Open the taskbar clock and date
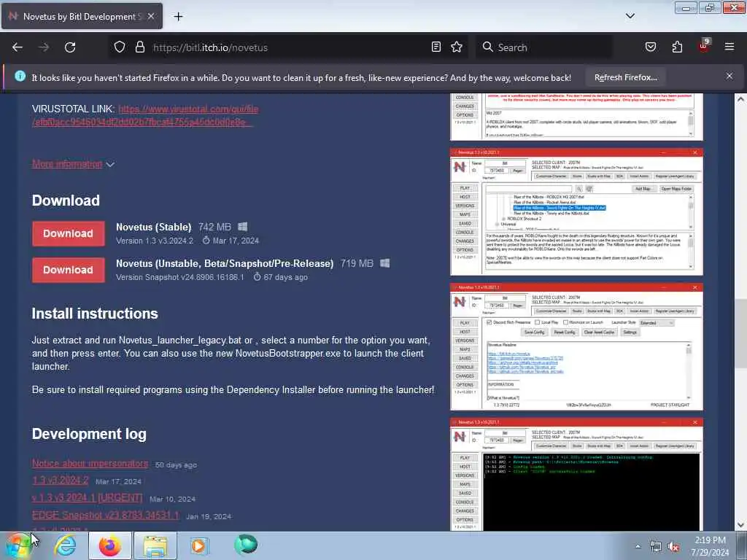This screenshot has width=747, height=560. tap(710, 546)
